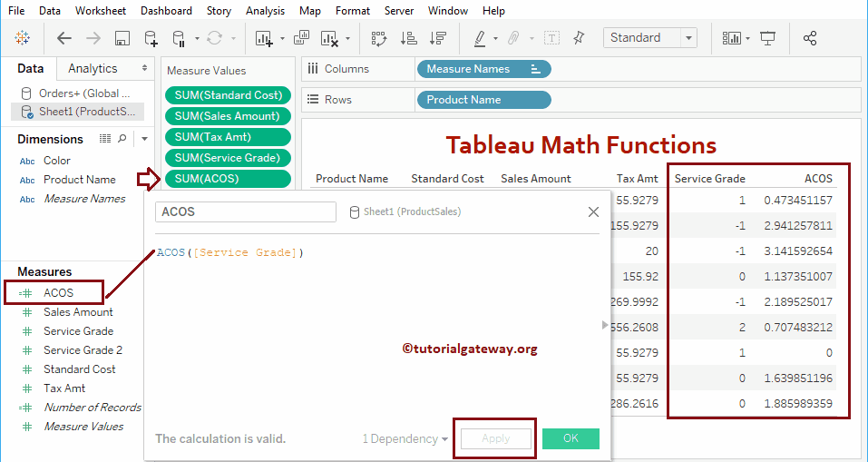
Task: Click the Tableau logo start page icon
Action: click(x=22, y=38)
